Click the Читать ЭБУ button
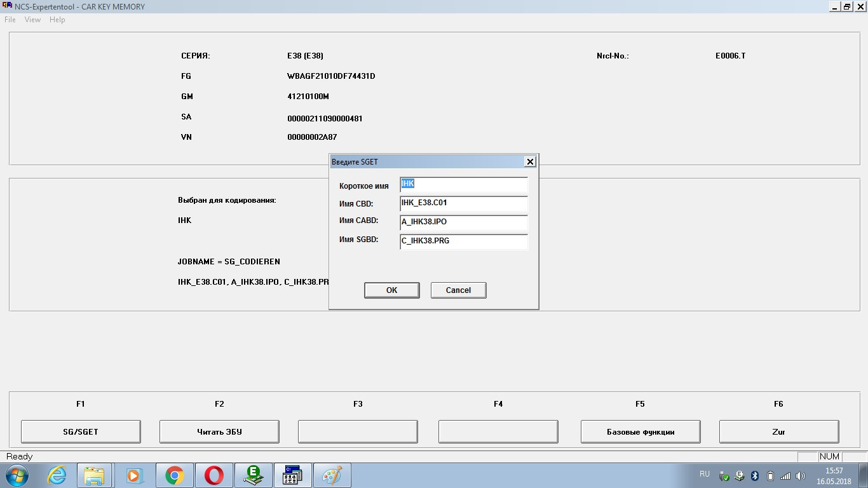 [x=219, y=431]
